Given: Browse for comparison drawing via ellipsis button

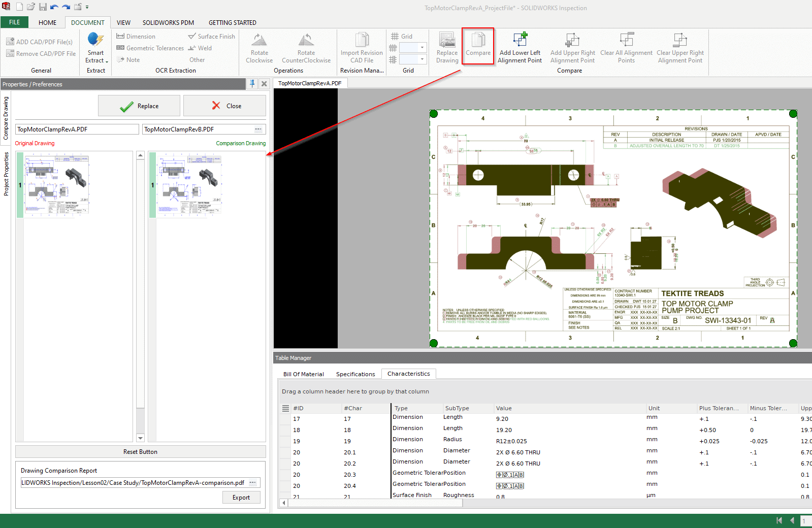Looking at the screenshot, I should [x=258, y=129].
